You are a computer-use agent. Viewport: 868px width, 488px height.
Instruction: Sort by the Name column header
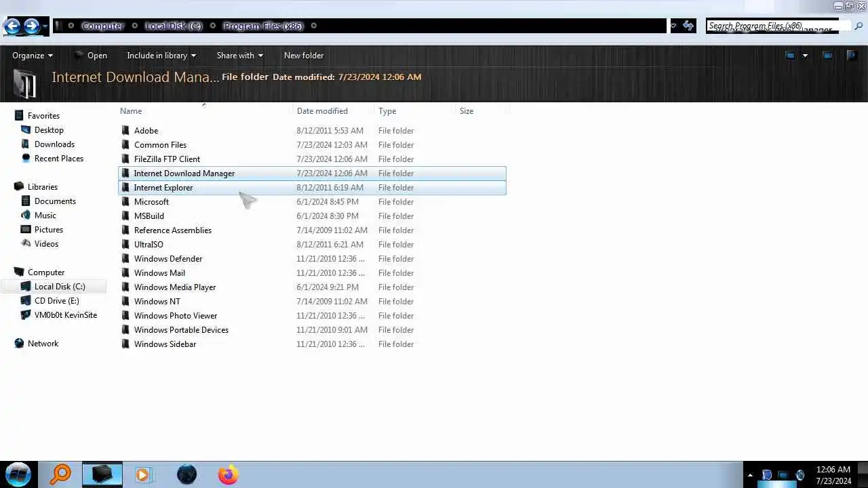click(x=131, y=111)
